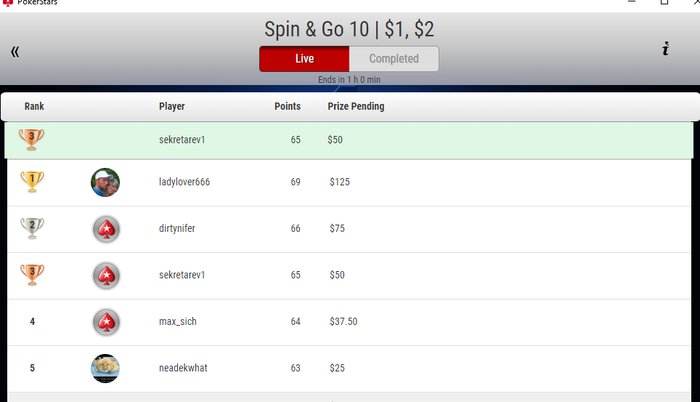Screen dimensions: 700x402
Task: Click the back double-chevron icon
Action: 15,51
